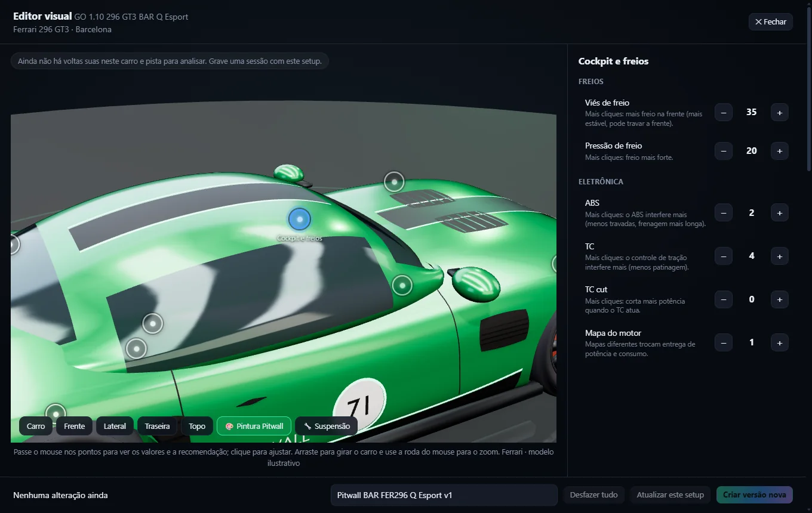Click Criar versão nova
The height and width of the screenshot is (513, 812).
(x=755, y=495)
